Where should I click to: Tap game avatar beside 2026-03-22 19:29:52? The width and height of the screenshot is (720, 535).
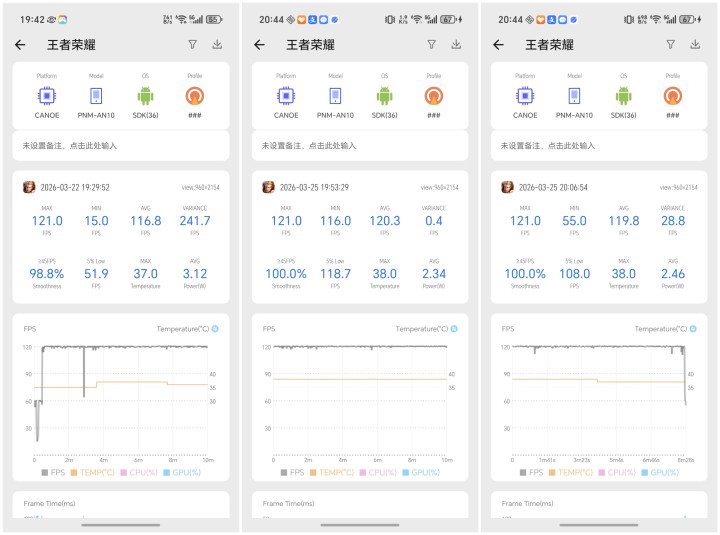tap(29, 187)
